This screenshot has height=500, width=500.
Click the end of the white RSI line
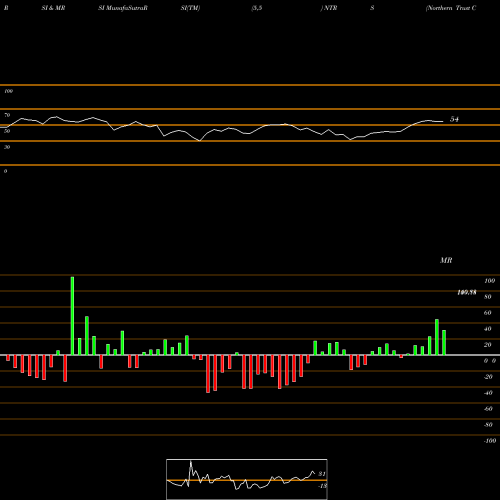(x=443, y=121)
